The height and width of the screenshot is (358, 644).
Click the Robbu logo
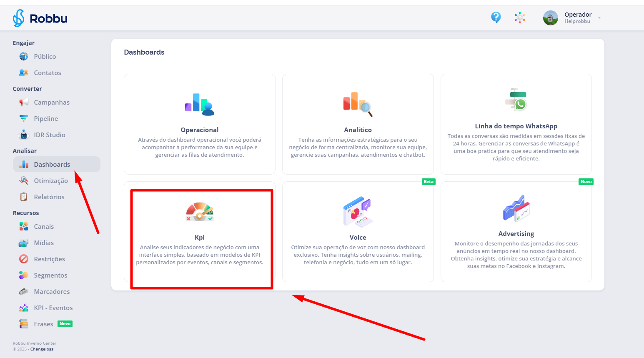point(40,18)
